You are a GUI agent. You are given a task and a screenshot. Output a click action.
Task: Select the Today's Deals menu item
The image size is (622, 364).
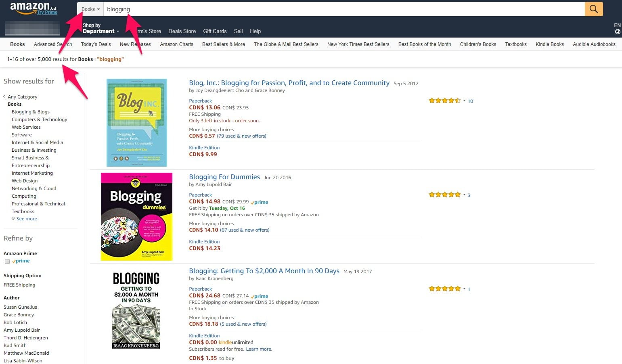[96, 44]
